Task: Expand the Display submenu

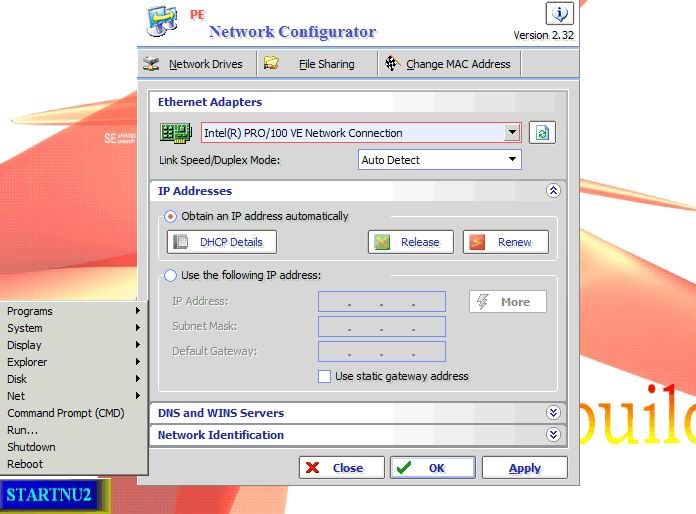Action: (74, 345)
